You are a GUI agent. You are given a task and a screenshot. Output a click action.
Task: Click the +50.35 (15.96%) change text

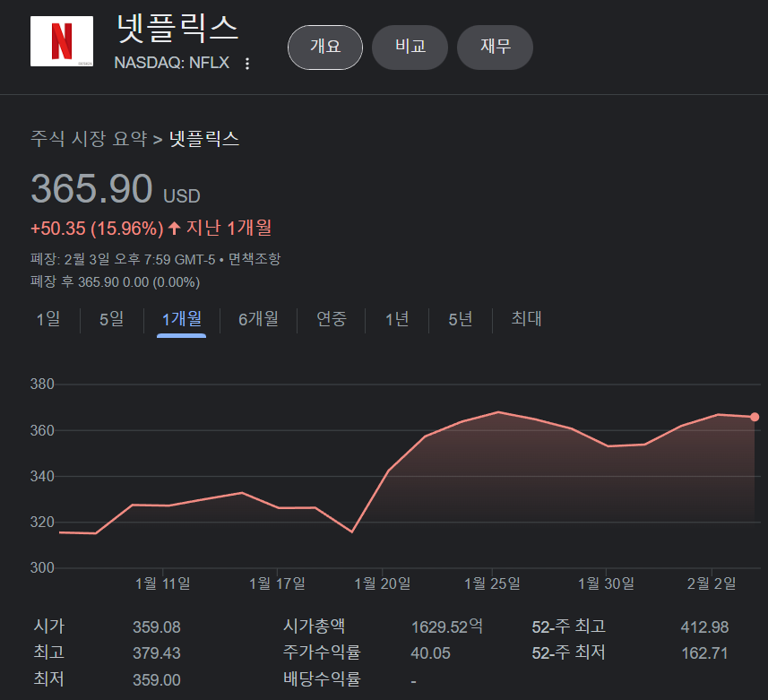pyautogui.click(x=97, y=229)
